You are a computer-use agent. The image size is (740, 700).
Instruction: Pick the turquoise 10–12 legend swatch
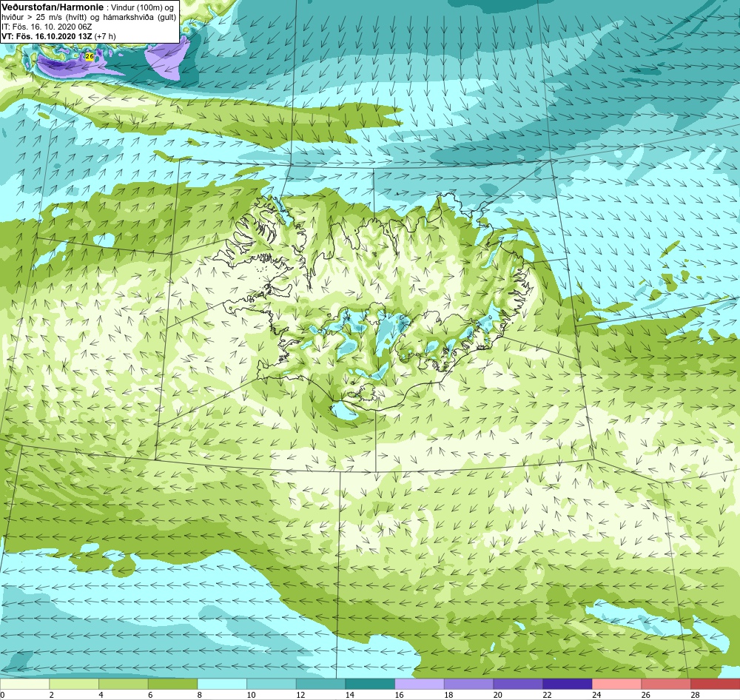click(x=272, y=684)
